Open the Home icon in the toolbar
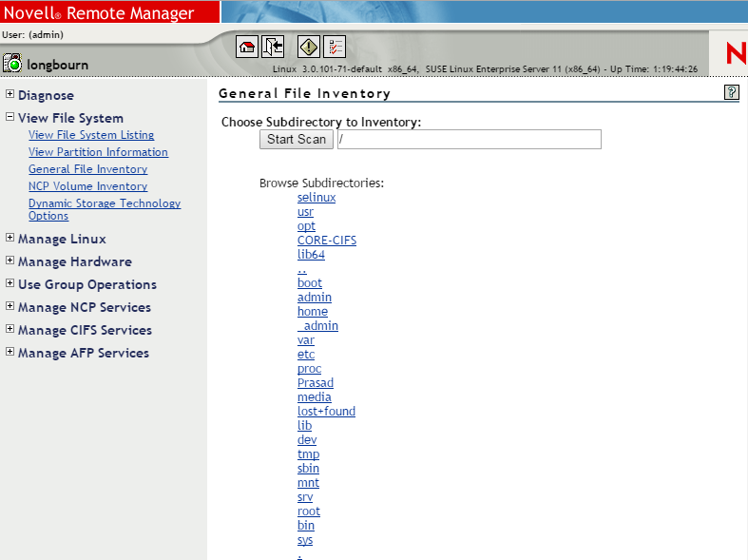The image size is (748, 560). tap(246, 47)
